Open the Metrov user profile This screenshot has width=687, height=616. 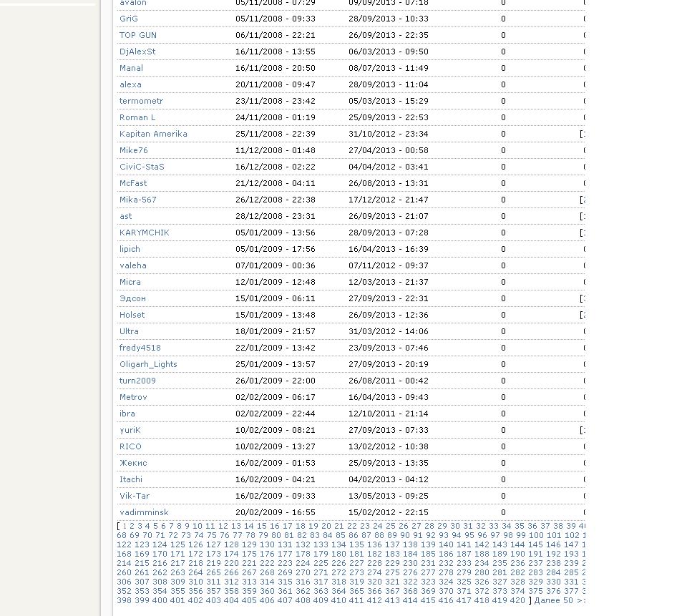point(133,397)
